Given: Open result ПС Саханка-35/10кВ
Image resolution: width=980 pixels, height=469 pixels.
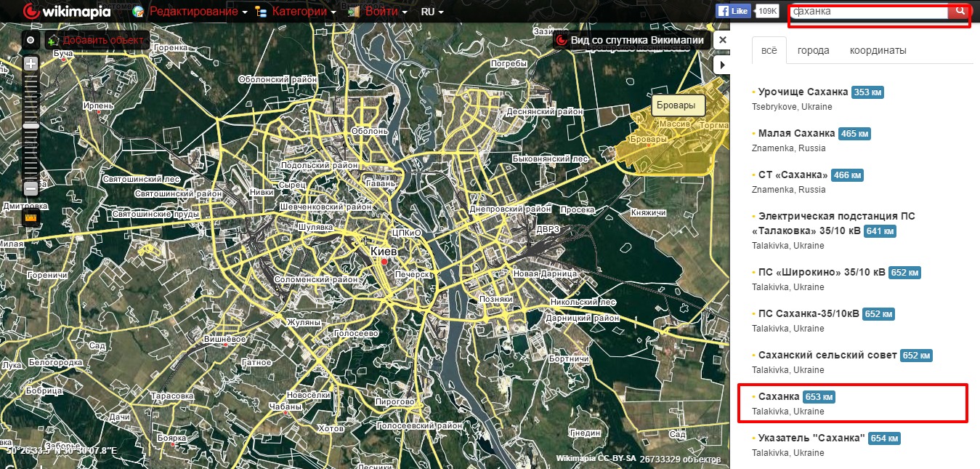Looking at the screenshot, I should click(x=809, y=314).
